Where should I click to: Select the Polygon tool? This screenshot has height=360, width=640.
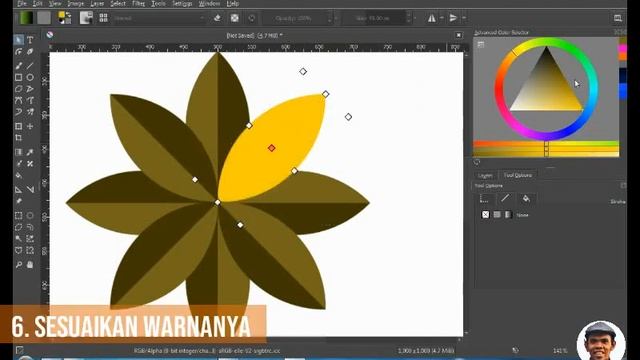(19, 89)
